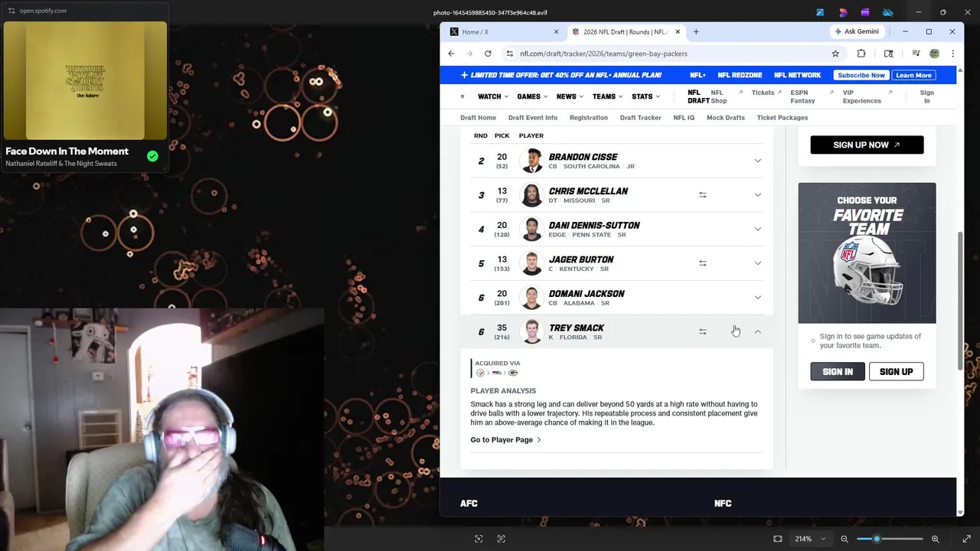Viewport: 980px width, 551px height.
Task: Expand the NEWS menu
Action: (570, 96)
